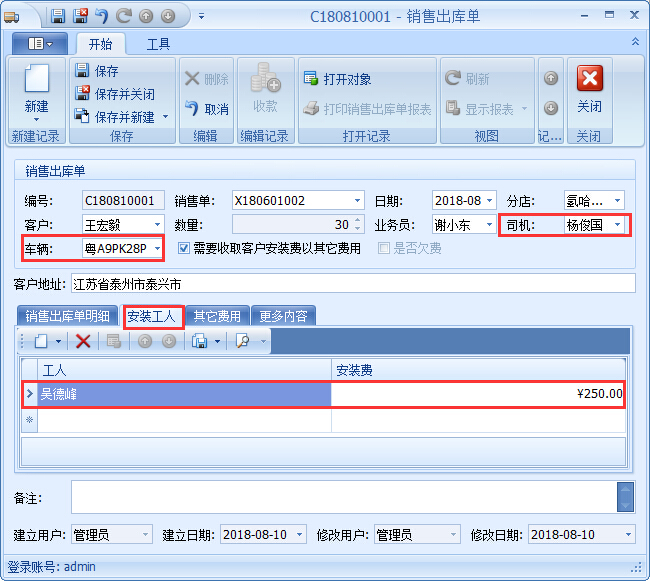The width and height of the screenshot is (650, 581).
Task: Click the grid toolbar new-row icon
Action: 41,341
